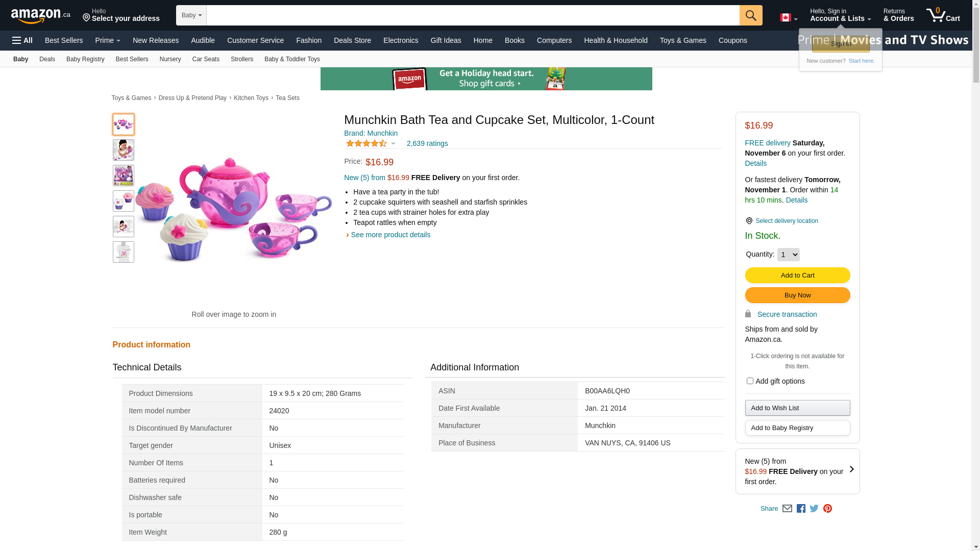Expand the star rating breakdown arrow
The image size is (980, 551).
point(393,144)
